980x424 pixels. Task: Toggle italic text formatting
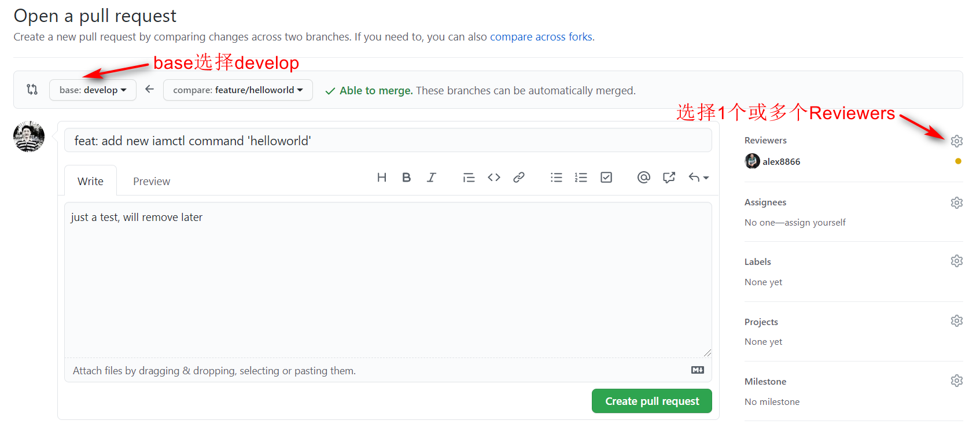coord(432,178)
